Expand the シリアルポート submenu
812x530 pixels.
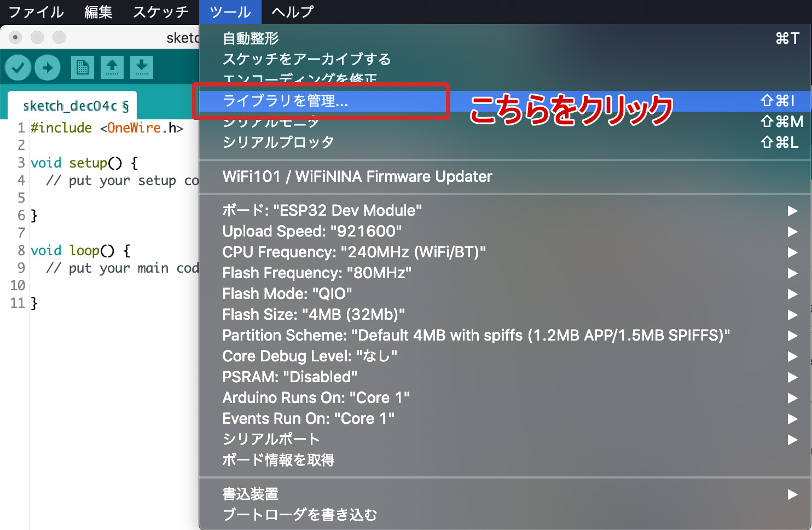pos(271,439)
